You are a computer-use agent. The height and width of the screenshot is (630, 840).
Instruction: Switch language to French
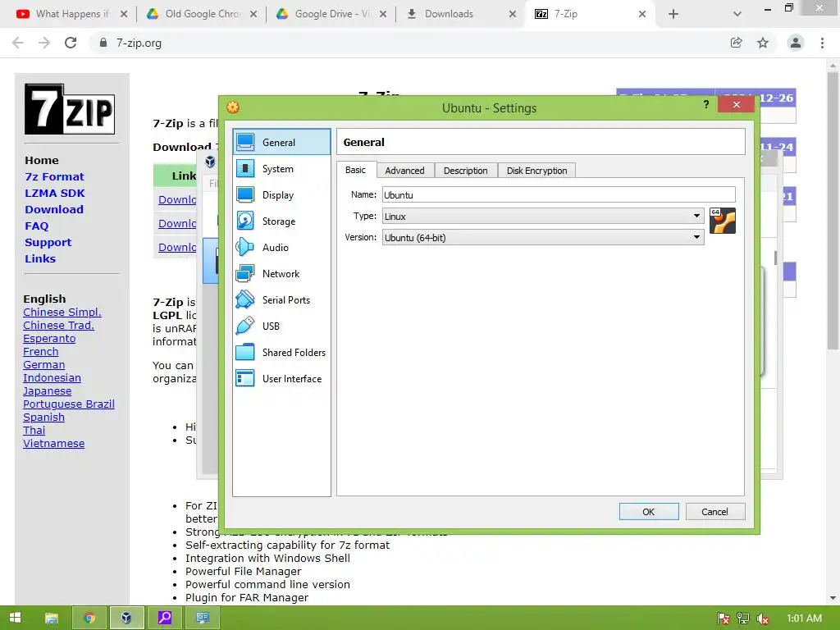coord(41,351)
